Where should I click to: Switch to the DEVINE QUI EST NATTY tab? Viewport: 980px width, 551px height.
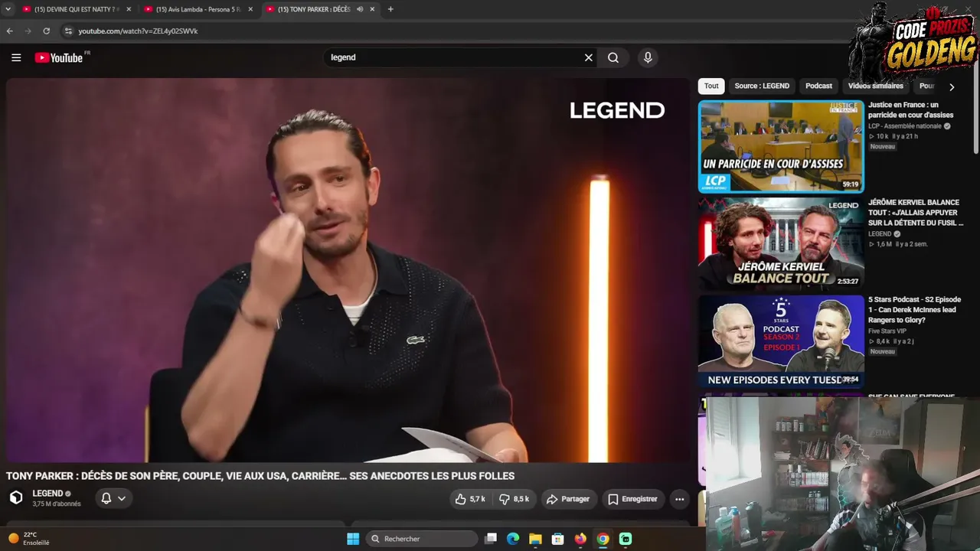tap(76, 9)
